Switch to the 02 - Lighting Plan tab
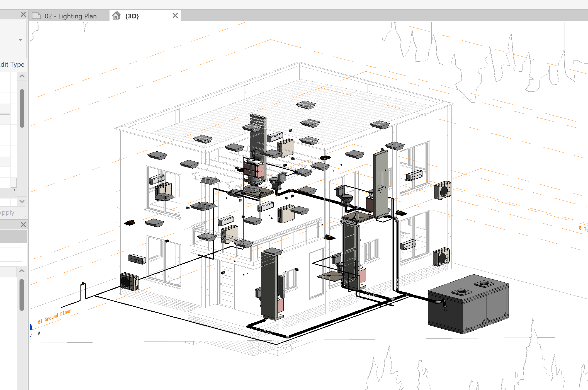The image size is (588, 390). click(x=70, y=16)
